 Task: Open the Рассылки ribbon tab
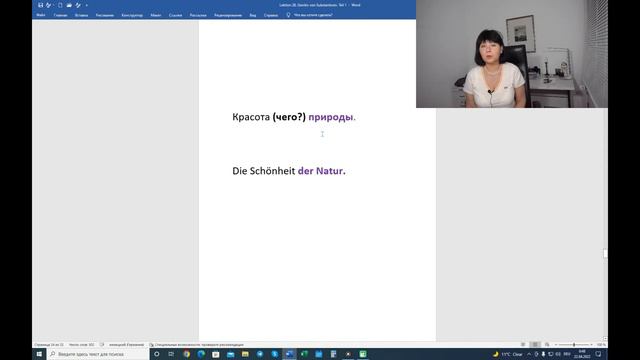(x=198, y=15)
